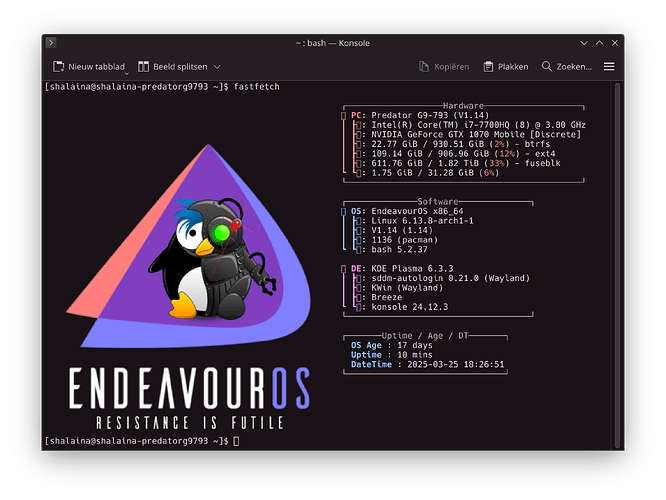Minimize the Konsole window
This screenshot has width=666, height=500.
tap(584, 43)
